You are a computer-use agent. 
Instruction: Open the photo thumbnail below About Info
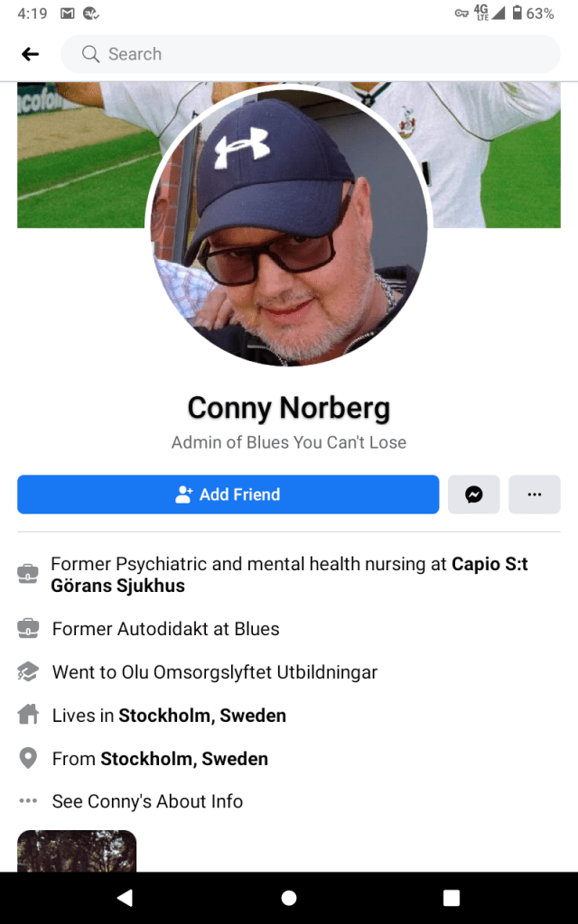pos(77,851)
